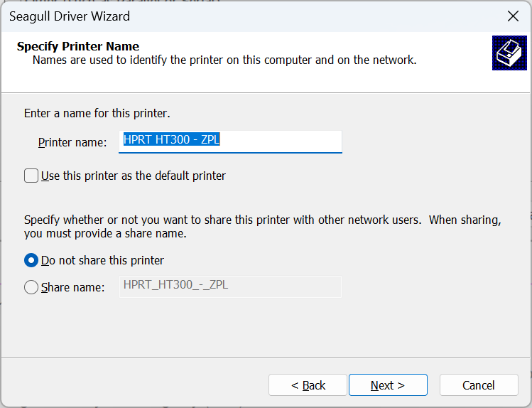Click the 'Names are used to identify' description
This screenshot has width=532, height=408.
224,60
